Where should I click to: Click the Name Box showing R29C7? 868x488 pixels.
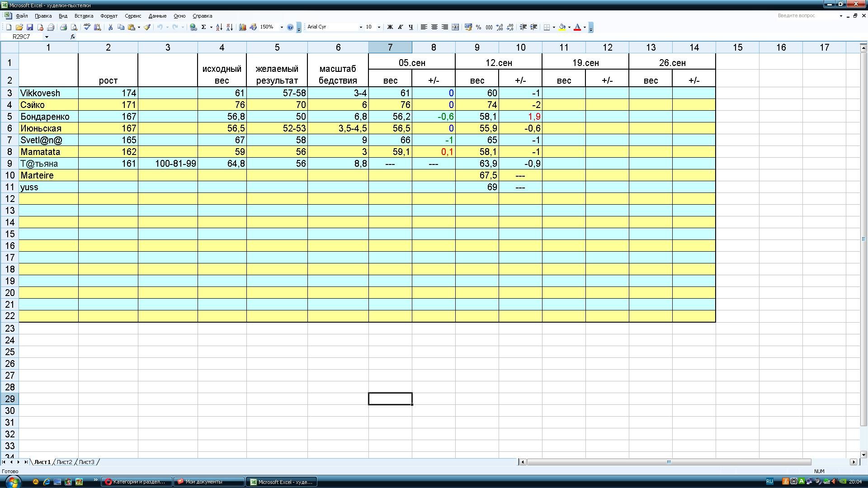[22, 37]
